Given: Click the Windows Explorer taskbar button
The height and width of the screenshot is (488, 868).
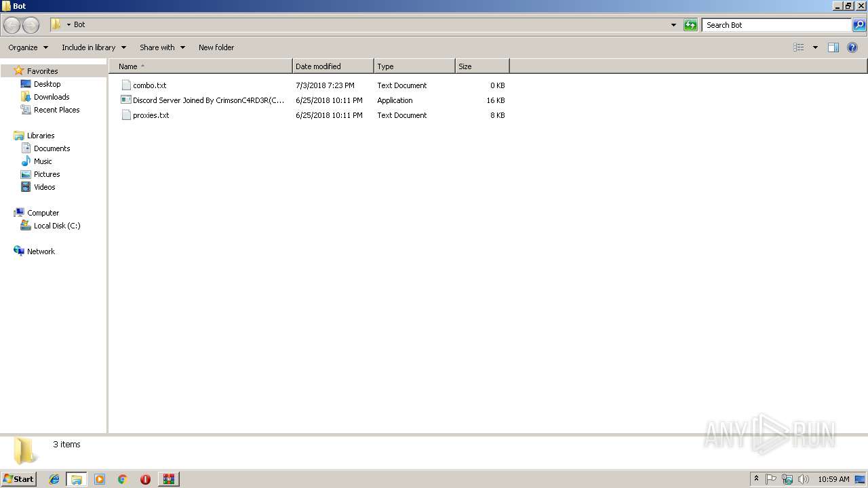Looking at the screenshot, I should (77, 479).
